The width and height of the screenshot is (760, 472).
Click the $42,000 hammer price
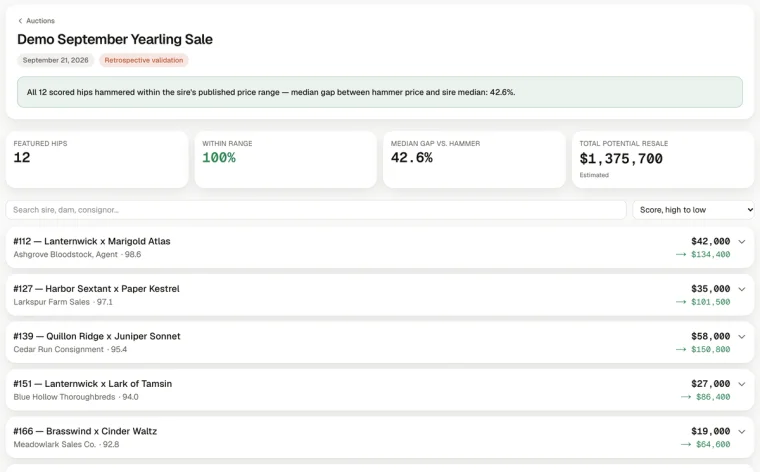pyautogui.click(x=711, y=241)
